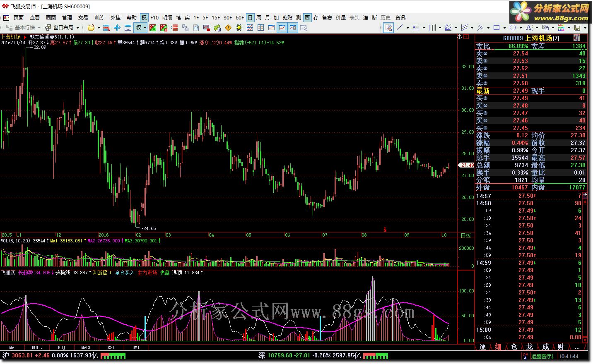593x364 pixels.
Task: Toggle the 画 drawing button
Action: coord(307,17)
